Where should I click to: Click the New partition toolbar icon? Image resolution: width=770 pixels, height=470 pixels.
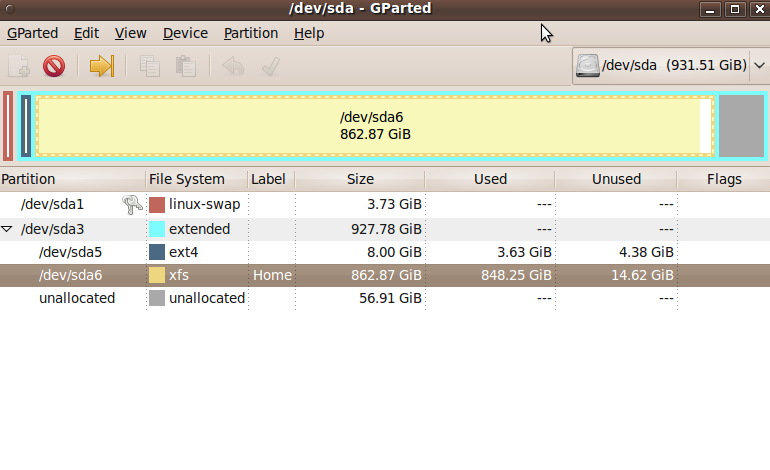(x=19, y=66)
